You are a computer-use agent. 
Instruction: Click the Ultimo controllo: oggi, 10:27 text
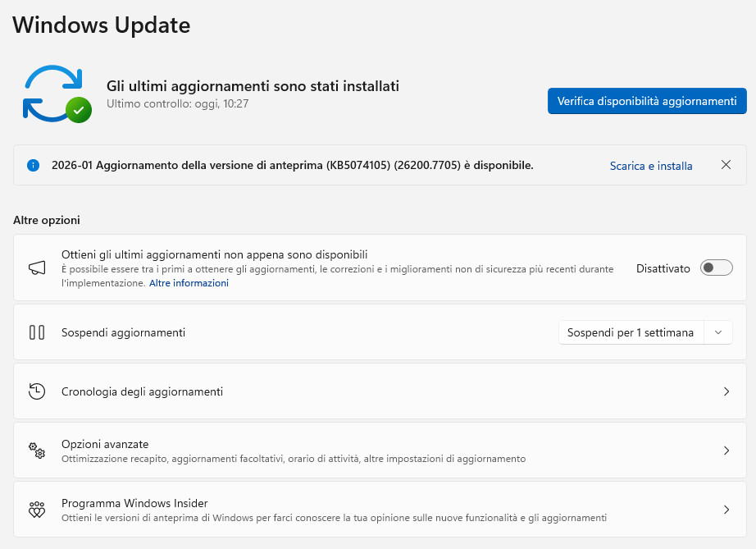[177, 103]
